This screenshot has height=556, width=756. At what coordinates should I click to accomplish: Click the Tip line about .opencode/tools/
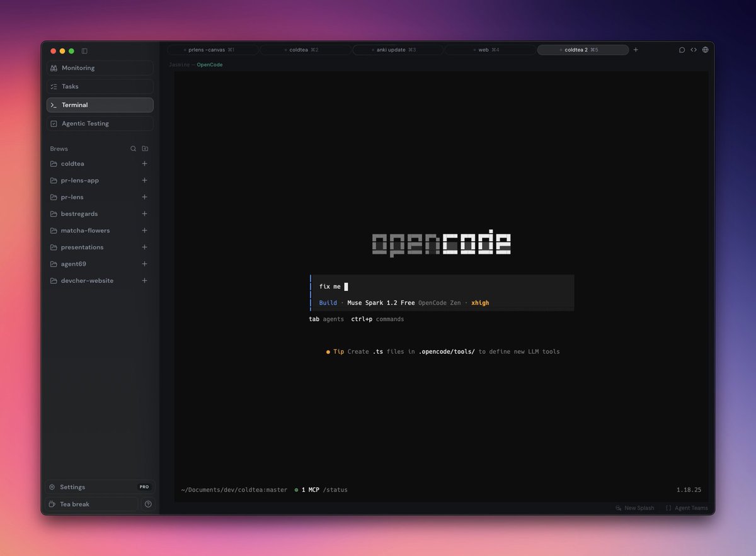pos(443,352)
